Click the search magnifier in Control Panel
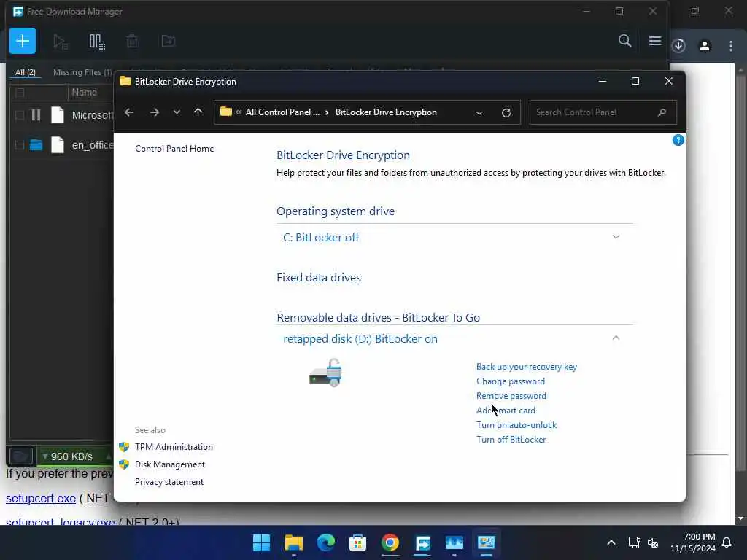 tap(662, 112)
